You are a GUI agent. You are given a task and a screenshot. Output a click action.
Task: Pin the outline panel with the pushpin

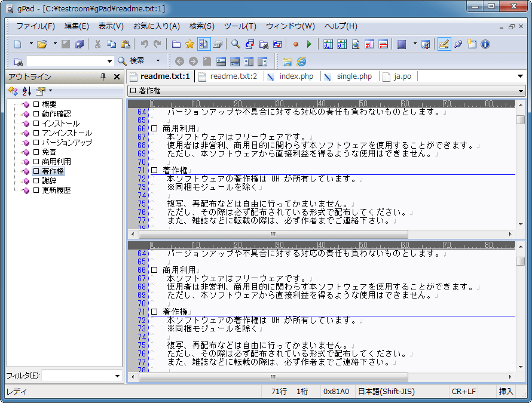(103, 77)
